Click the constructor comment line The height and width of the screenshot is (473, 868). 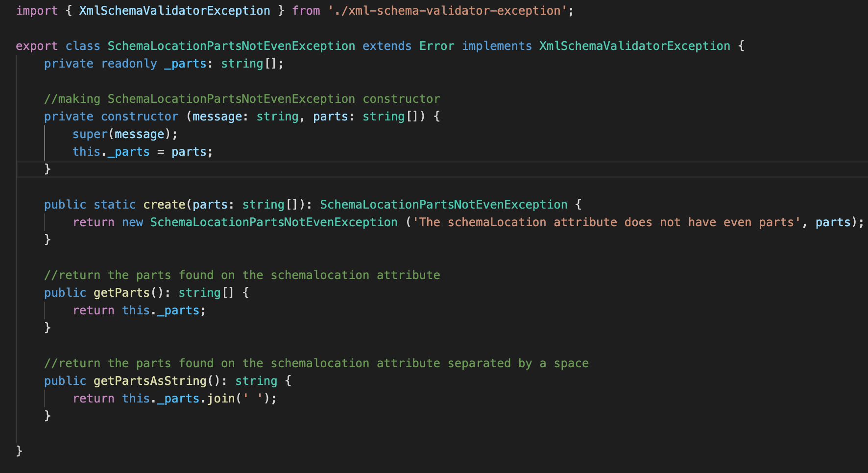pos(242,98)
